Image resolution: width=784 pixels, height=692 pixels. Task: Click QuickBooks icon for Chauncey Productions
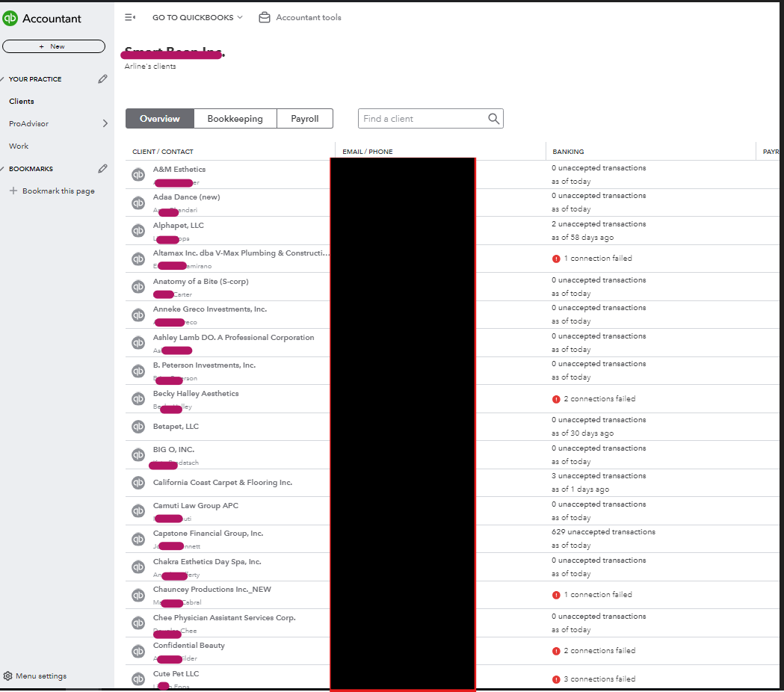click(138, 595)
